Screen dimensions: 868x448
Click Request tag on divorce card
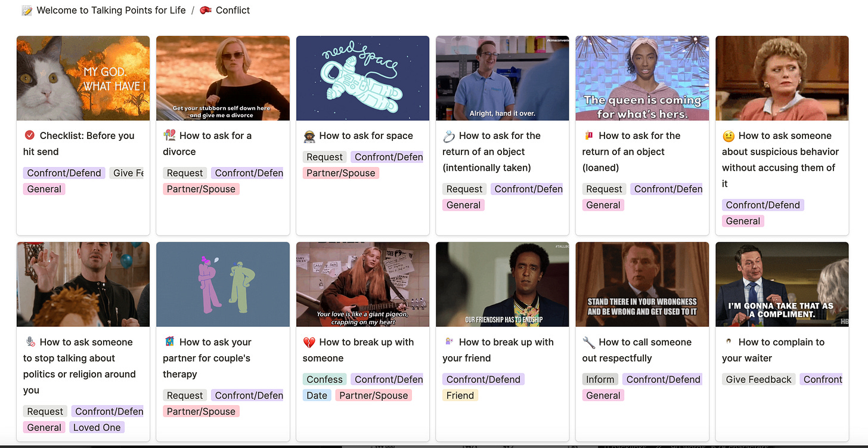[185, 173]
